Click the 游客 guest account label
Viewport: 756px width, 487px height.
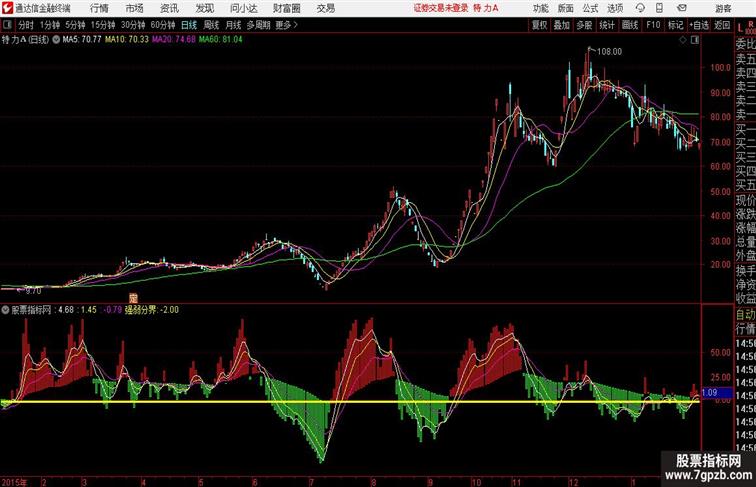coord(723,8)
